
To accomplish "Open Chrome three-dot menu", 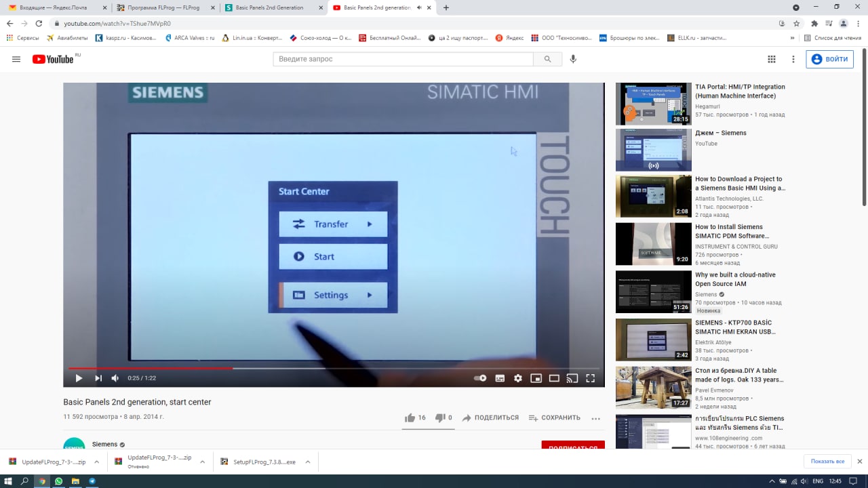I will [859, 23].
